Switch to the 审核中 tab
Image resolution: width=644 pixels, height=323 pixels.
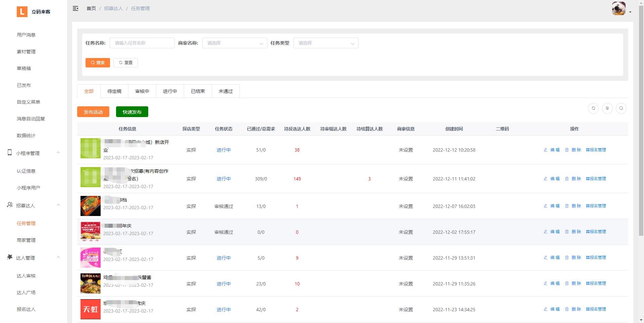tap(142, 91)
